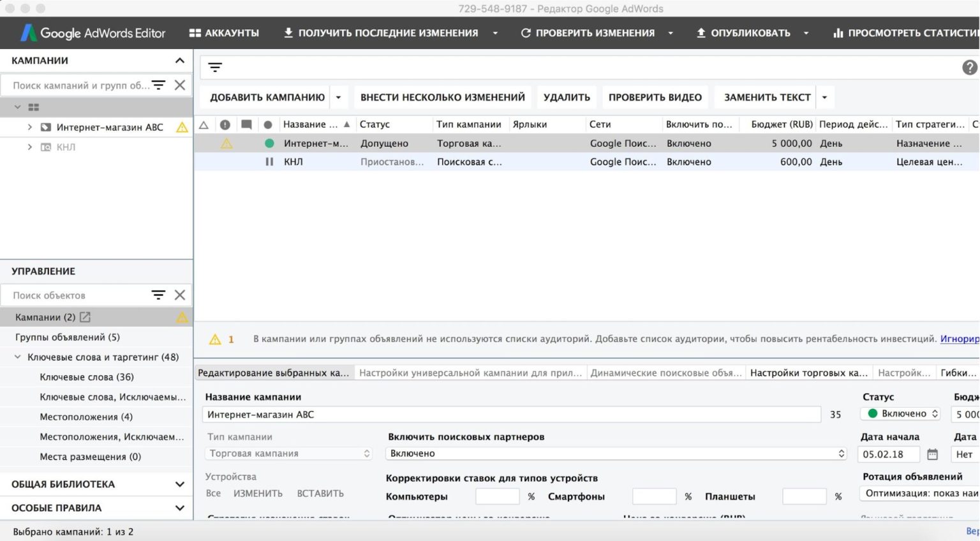Clear the campaign search with X icon
Viewport: 980px width, 541px height.
tap(180, 85)
